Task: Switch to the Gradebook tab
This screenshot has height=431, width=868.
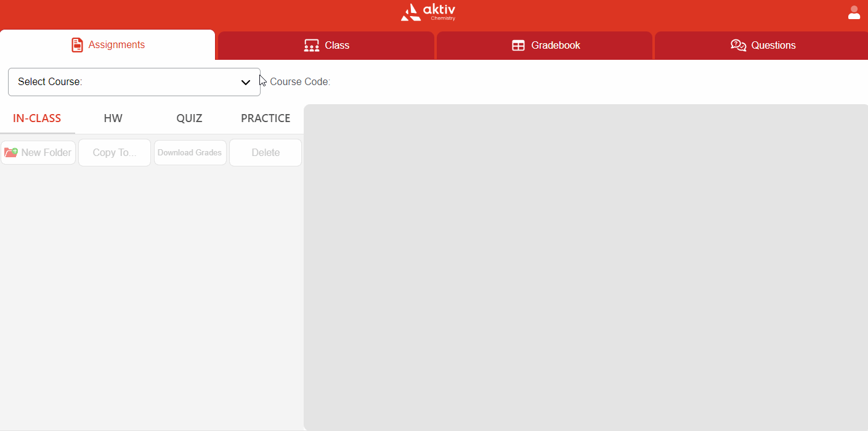Action: [x=545, y=44]
